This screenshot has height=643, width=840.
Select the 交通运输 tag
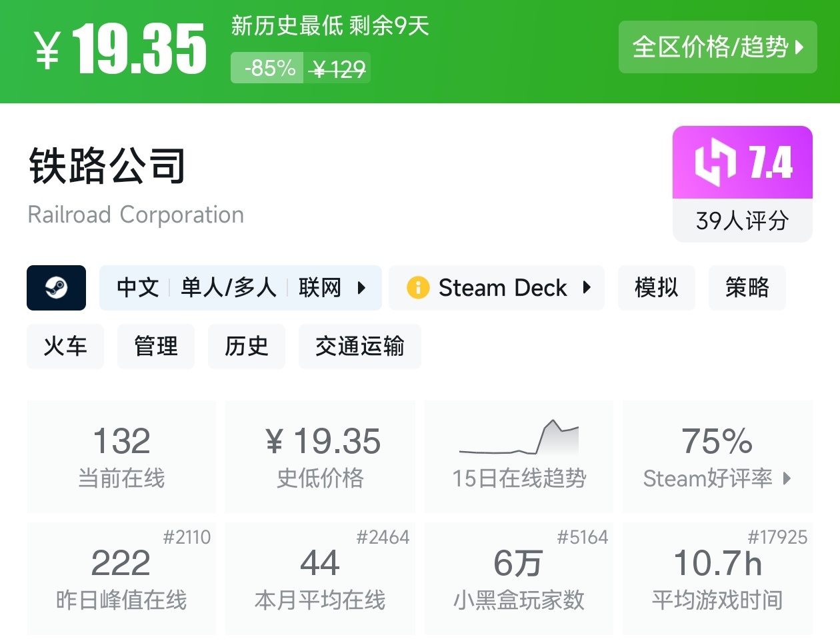[x=359, y=346]
